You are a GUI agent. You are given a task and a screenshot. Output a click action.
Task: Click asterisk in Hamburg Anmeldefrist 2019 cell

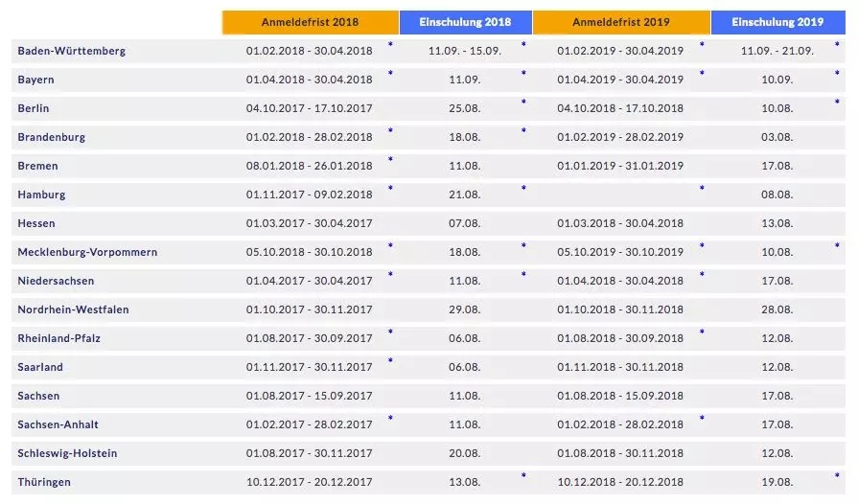tap(702, 188)
